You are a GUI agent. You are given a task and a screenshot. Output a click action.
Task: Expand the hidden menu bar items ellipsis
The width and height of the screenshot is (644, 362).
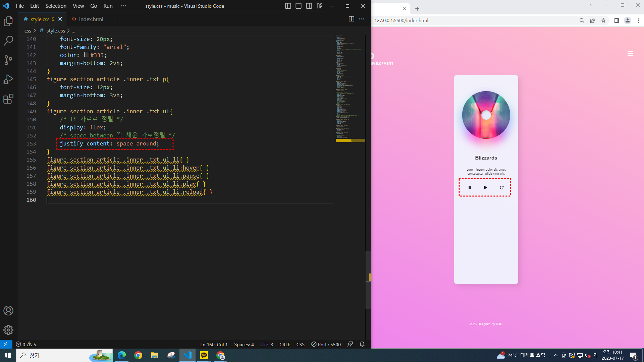point(123,6)
